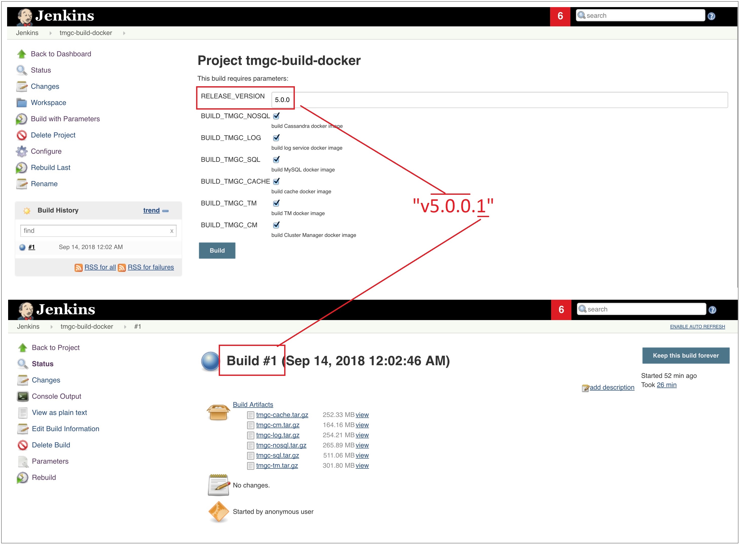Click the help question mark icon in top header
This screenshot has width=749, height=560.
click(x=712, y=16)
